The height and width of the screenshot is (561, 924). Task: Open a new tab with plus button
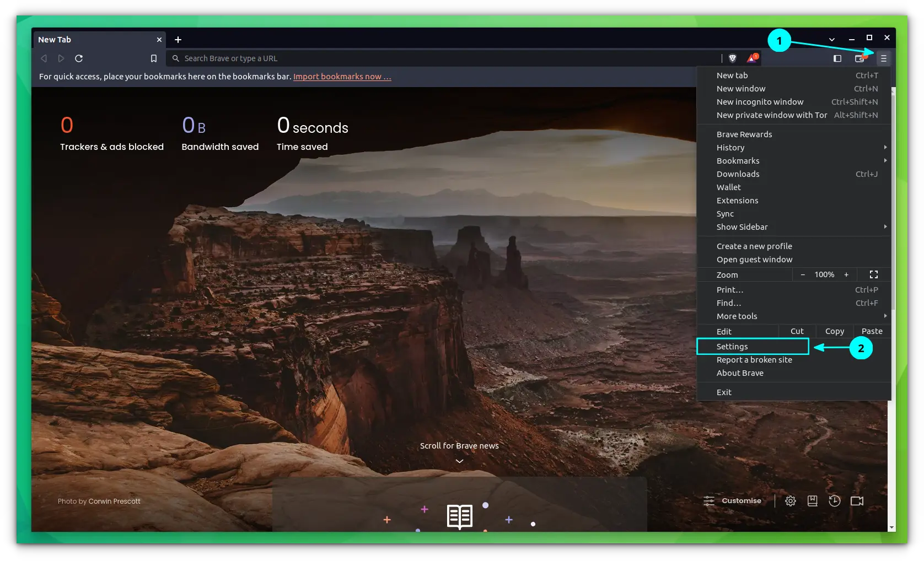(x=178, y=40)
